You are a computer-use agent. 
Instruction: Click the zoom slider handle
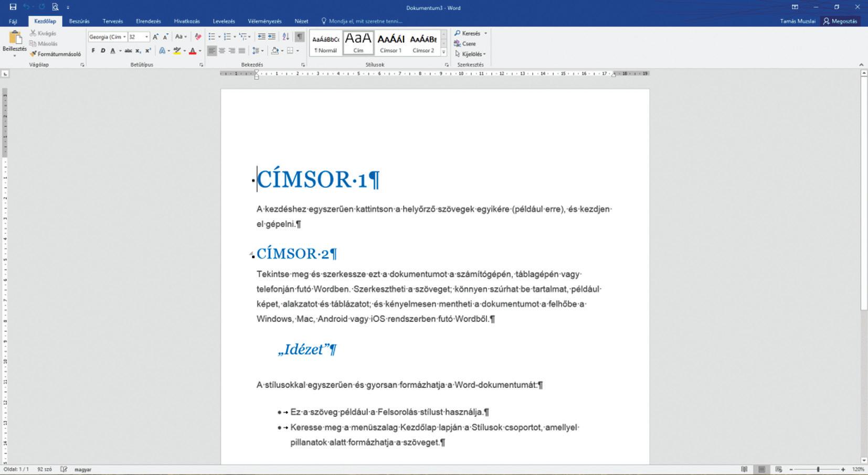tap(818, 469)
